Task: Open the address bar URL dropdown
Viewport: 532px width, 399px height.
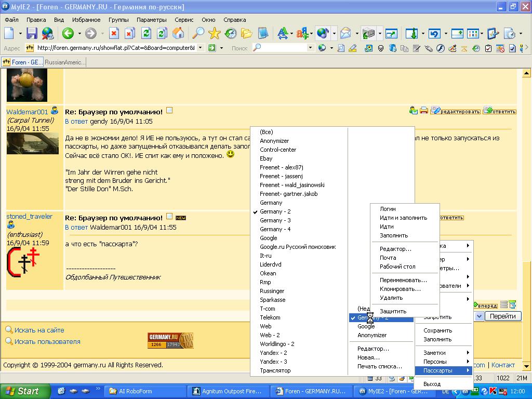Action: pos(201,48)
